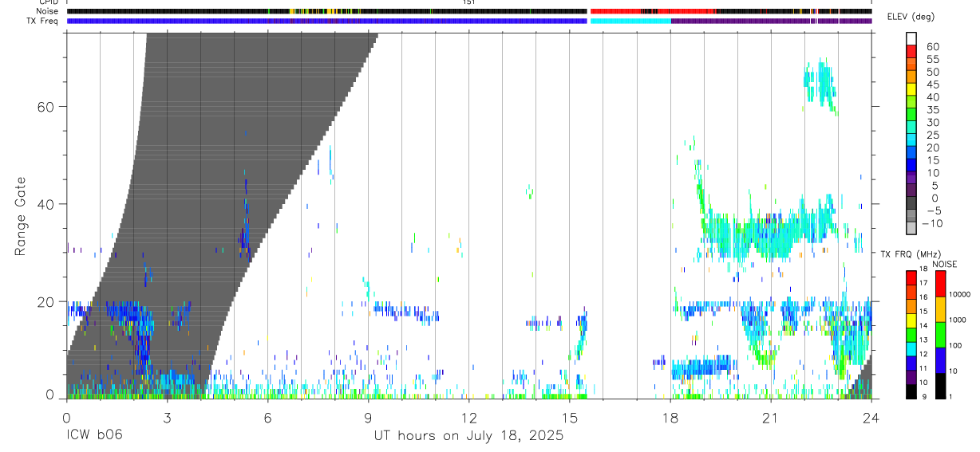Click the "50" label on ELEV scale

tap(932, 73)
